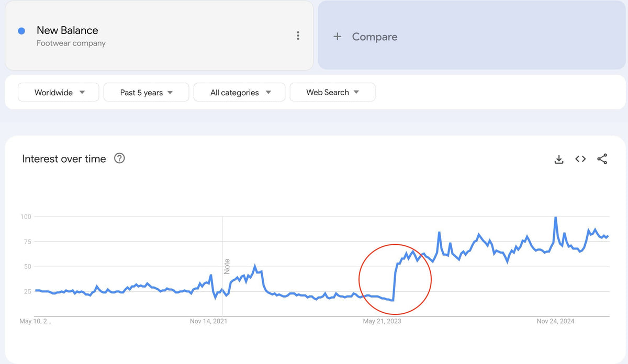Download the interest over time data
Viewport: 628px width, 364px height.
[x=559, y=160]
